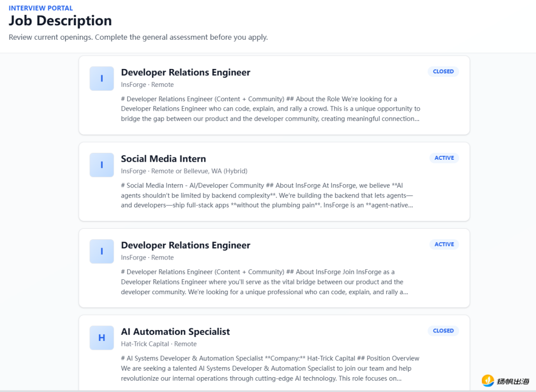This screenshot has height=392, width=536.
Task: Open the active Developer Relations Engineer job title
Action: [186, 245]
